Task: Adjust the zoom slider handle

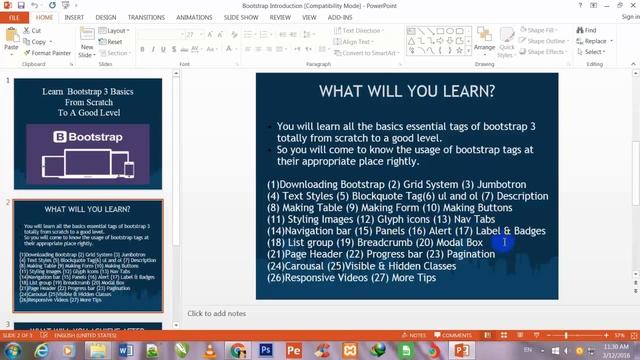Action: [x=566, y=335]
